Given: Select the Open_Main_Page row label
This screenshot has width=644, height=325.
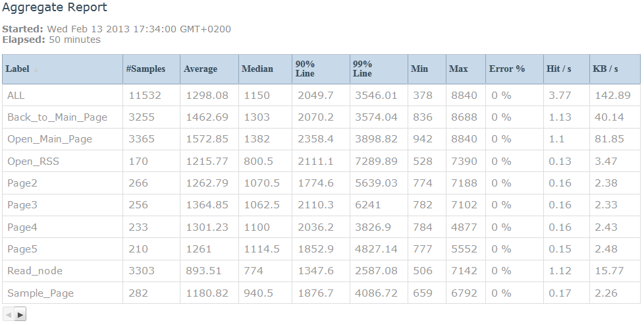Looking at the screenshot, I should coord(49,139).
